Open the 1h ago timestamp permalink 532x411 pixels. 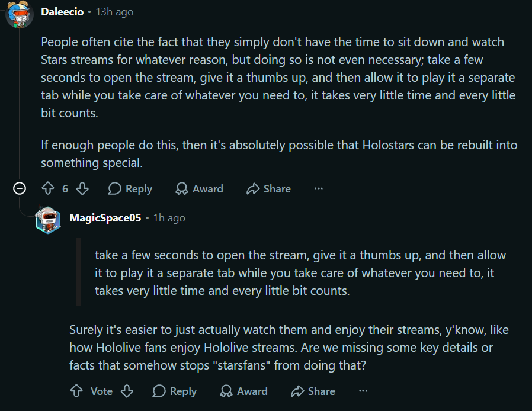coord(169,218)
